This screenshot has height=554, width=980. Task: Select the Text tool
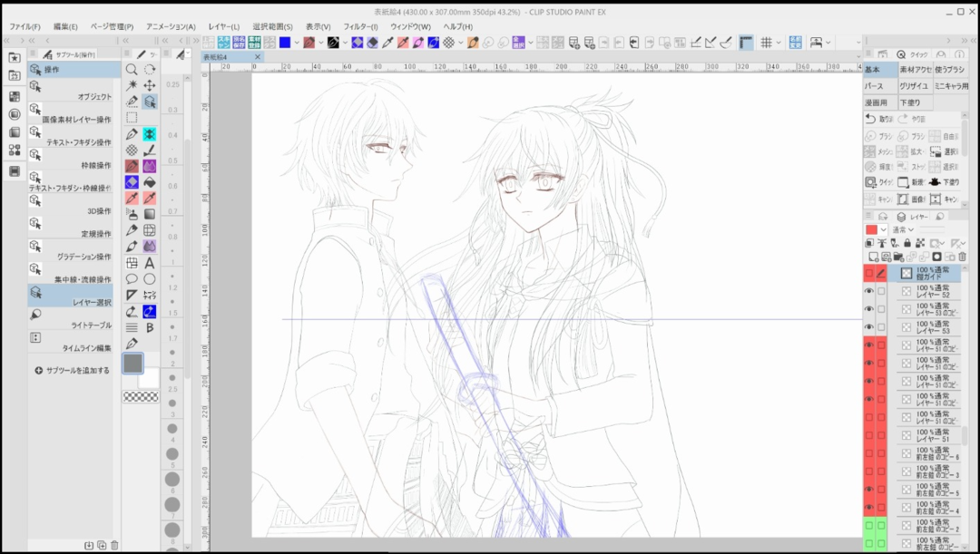pos(150,263)
